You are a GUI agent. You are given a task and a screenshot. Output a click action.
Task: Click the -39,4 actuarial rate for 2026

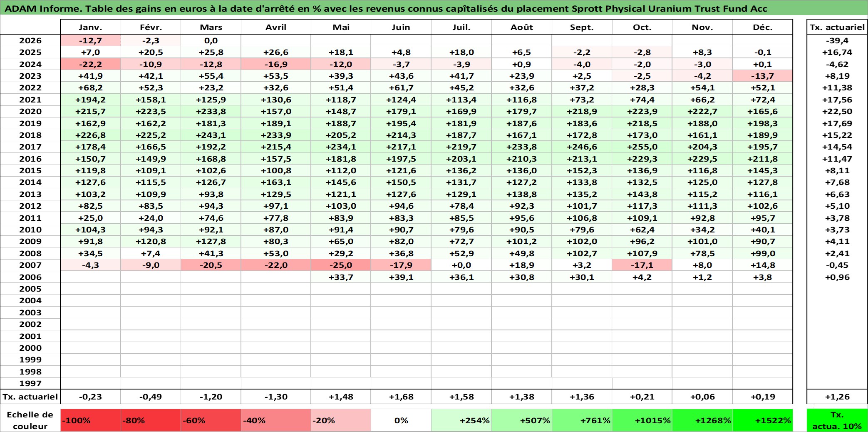pyautogui.click(x=837, y=40)
